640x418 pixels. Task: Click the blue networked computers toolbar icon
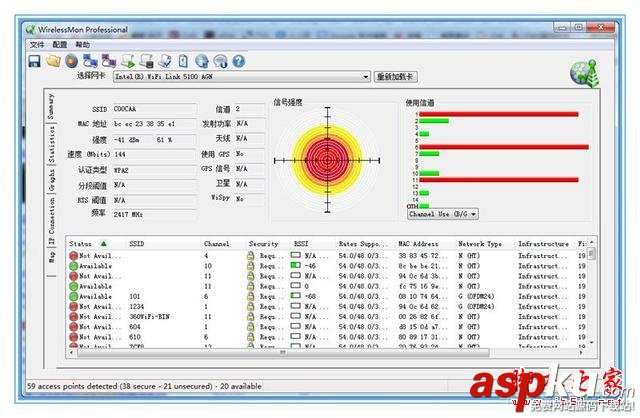(90, 61)
